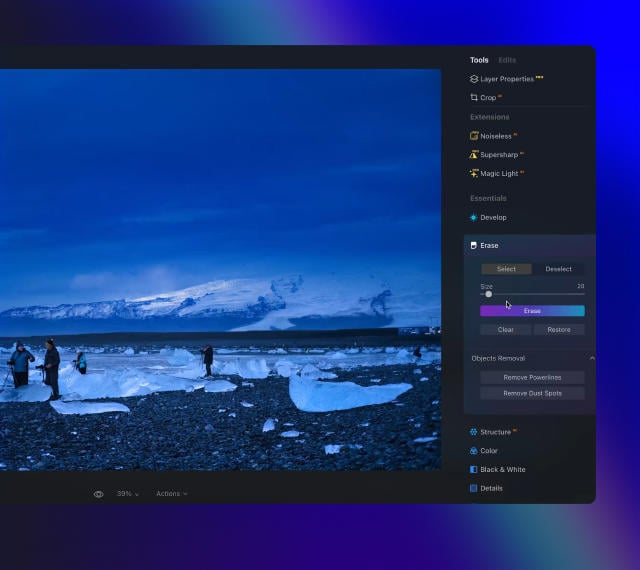Screen dimensions: 640x570
Task: Open Noiseless extension icon
Action: [473, 136]
